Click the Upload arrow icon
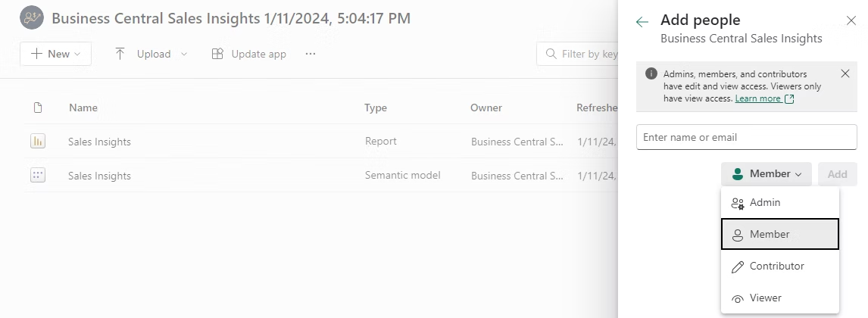This screenshot has height=318, width=868. (x=120, y=54)
